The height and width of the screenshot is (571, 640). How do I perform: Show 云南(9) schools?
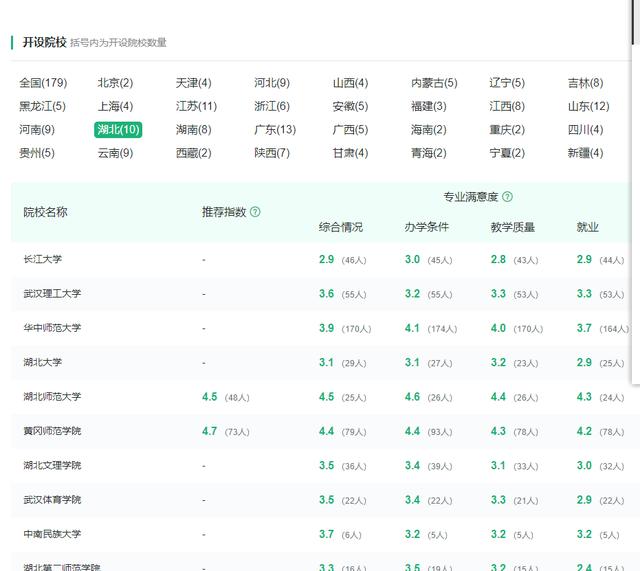[x=115, y=153]
